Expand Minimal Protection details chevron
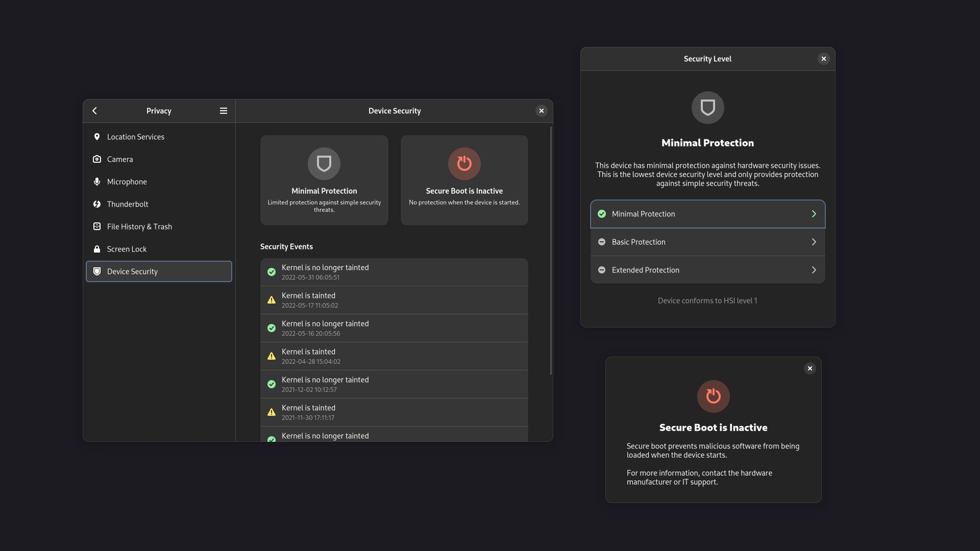Viewport: 980px width, 551px height. point(814,214)
